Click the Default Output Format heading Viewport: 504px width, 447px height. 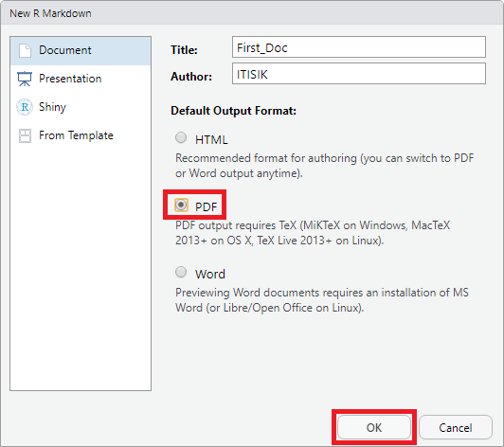point(233,111)
